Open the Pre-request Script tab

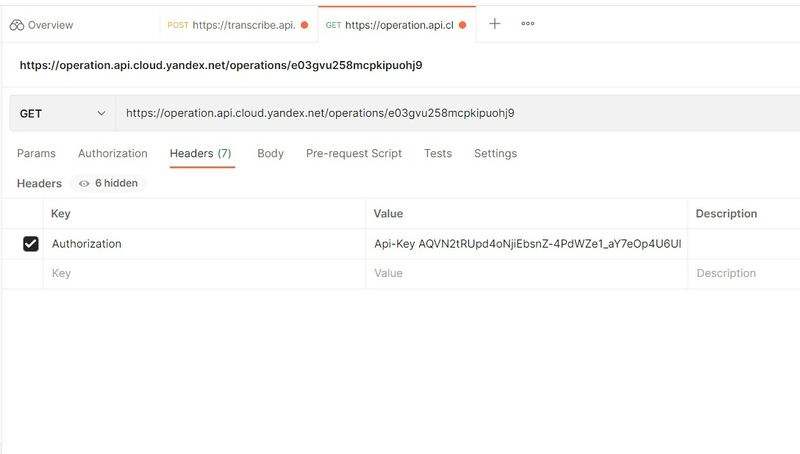[x=353, y=154]
